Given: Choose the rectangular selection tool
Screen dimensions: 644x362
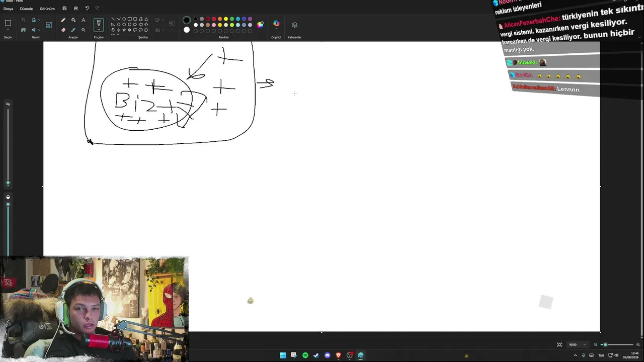Looking at the screenshot, I should click(x=8, y=23).
